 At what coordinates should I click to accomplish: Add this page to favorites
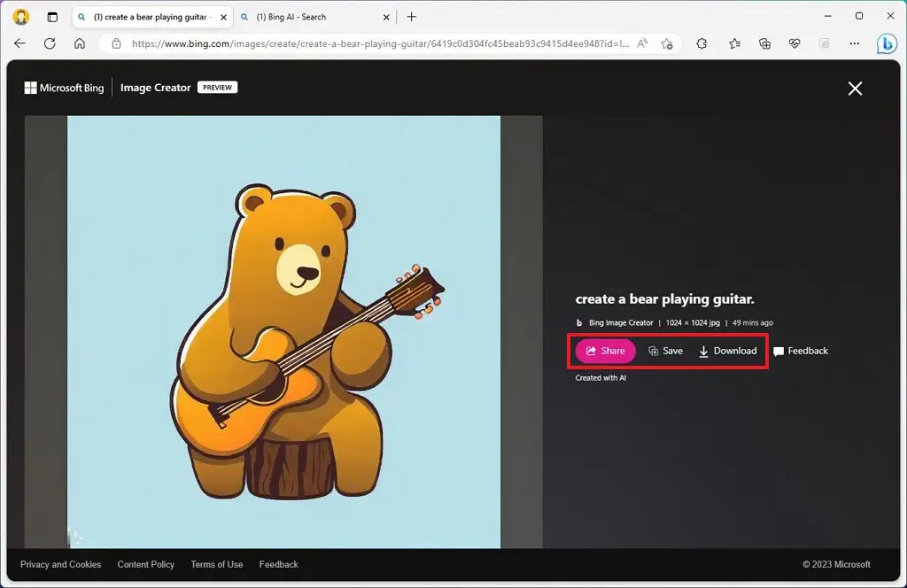tap(667, 43)
